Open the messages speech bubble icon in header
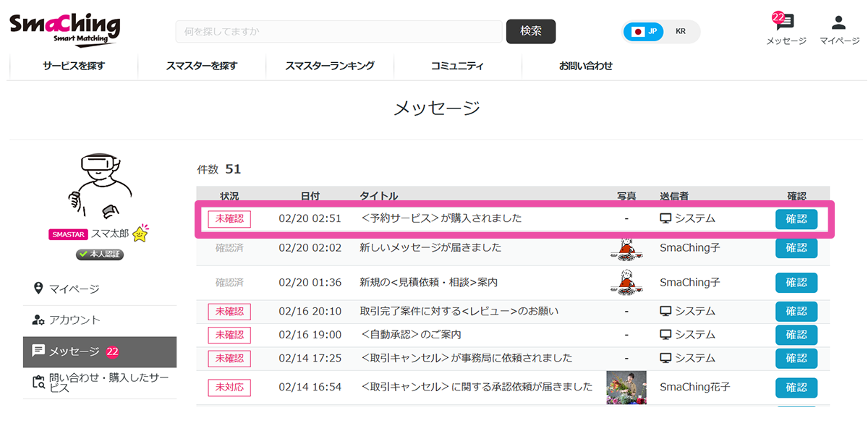This screenshot has width=868, height=423. (786, 23)
